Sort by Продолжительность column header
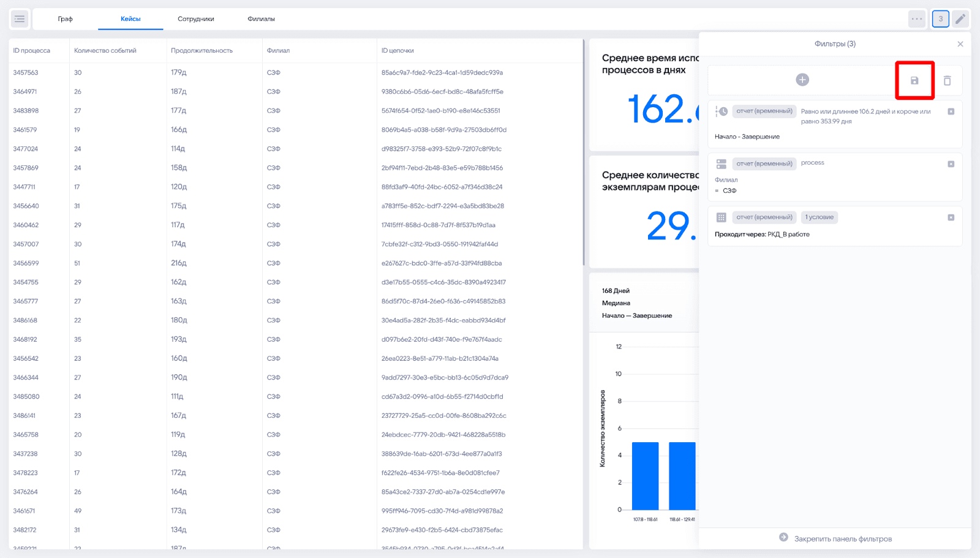The width and height of the screenshot is (980, 558). coord(202,51)
